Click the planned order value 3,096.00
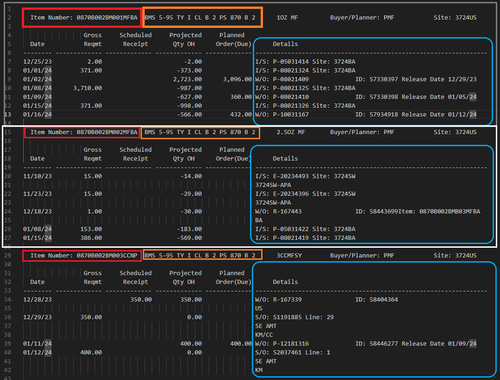500x380 pixels. [x=237, y=79]
